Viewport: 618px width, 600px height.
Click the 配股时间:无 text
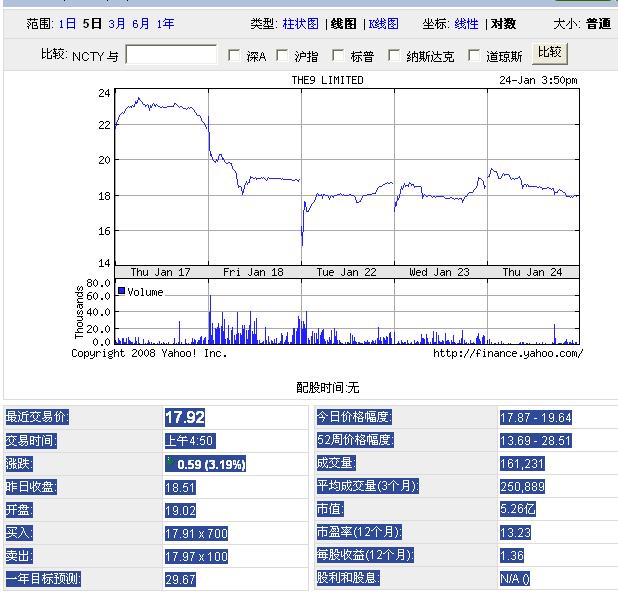click(328, 388)
